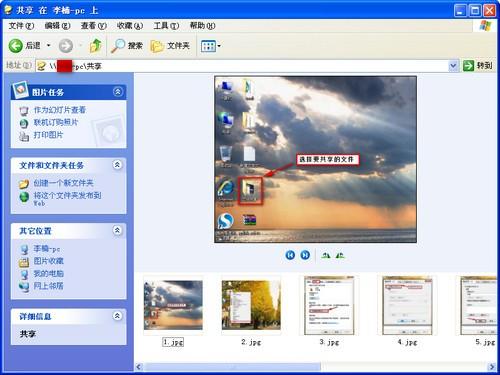Click the window title bar icon
Viewport: 500px width, 375px height.
pyautogui.click(x=8, y=10)
